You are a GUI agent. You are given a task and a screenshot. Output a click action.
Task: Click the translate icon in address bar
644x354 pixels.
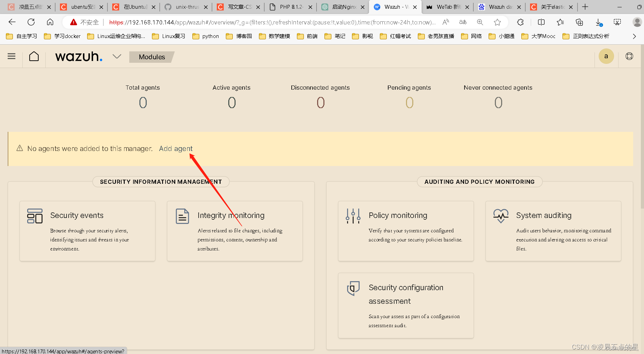tap(463, 22)
